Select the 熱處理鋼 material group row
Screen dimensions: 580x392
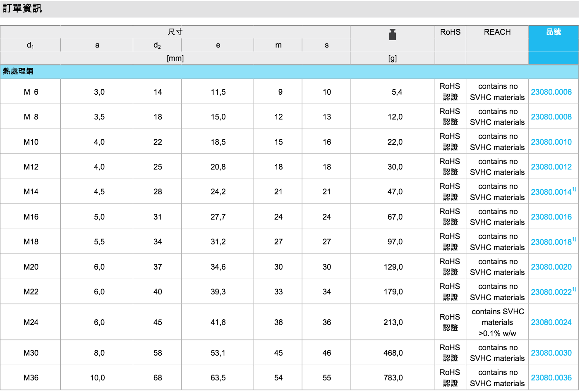click(18, 71)
